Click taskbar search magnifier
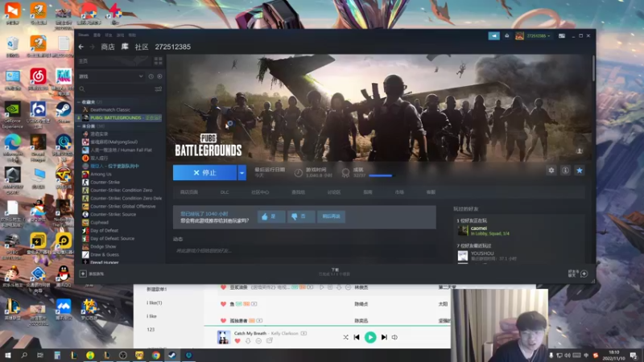644x362 pixels. 24,355
